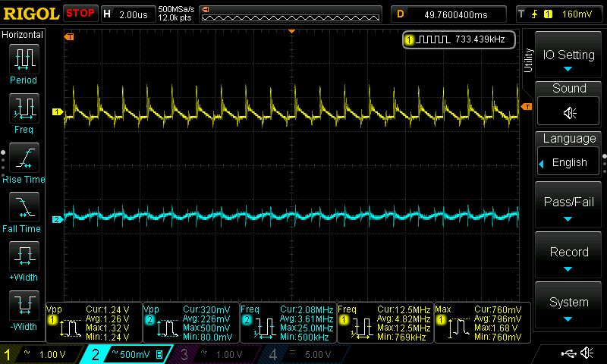Click the red STOP status button
This screenshot has width=607, height=364.
point(80,13)
